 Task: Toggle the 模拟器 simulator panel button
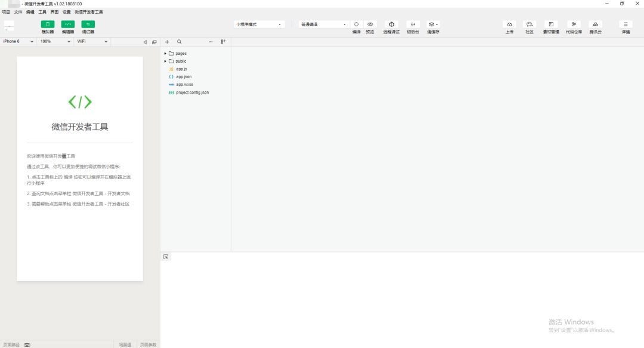coord(48,24)
